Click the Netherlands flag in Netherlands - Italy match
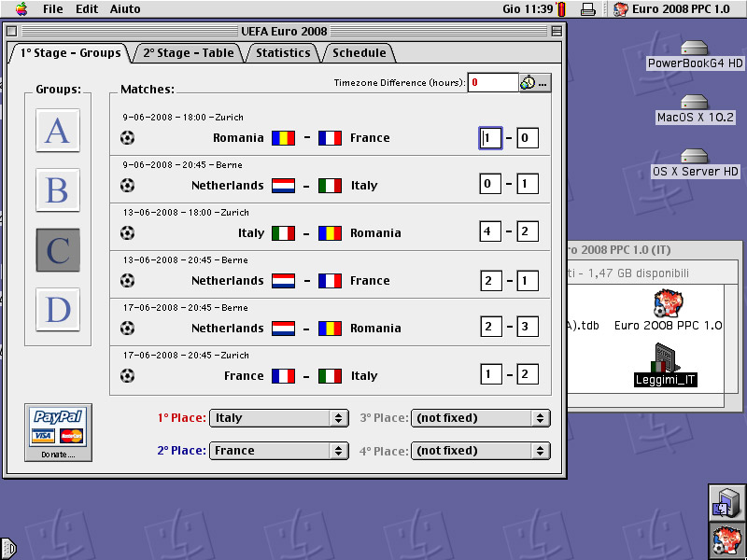 tap(284, 186)
